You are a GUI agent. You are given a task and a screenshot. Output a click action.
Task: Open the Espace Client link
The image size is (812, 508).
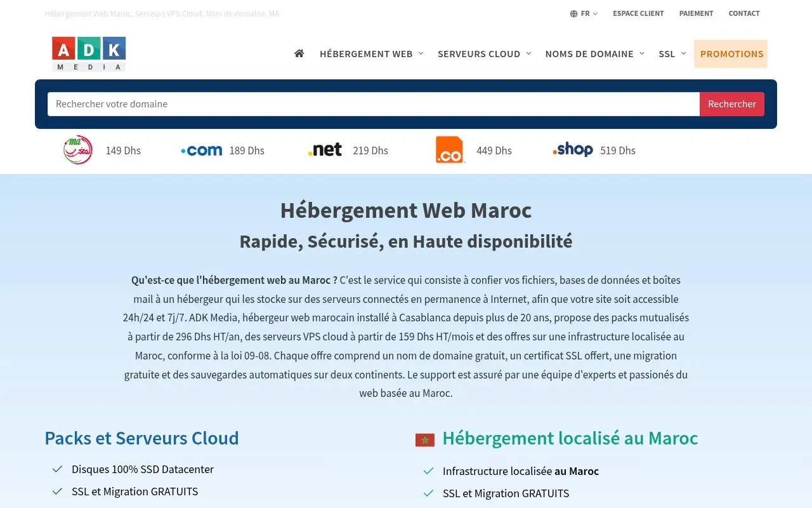click(638, 13)
